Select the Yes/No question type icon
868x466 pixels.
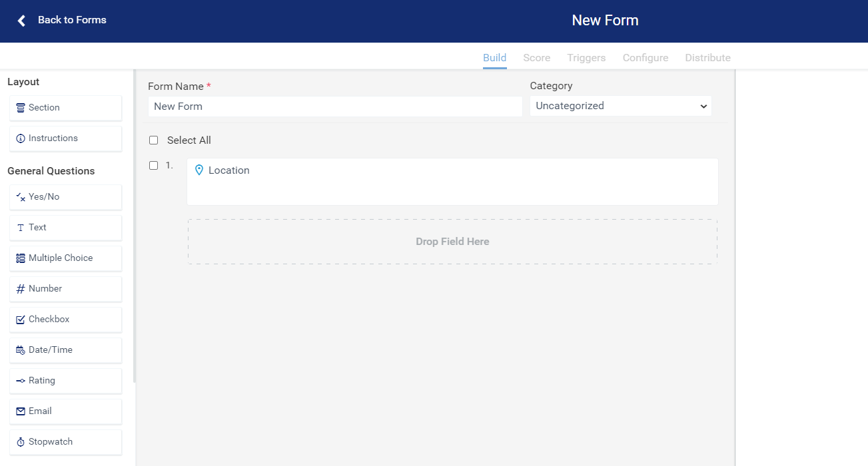click(21, 196)
